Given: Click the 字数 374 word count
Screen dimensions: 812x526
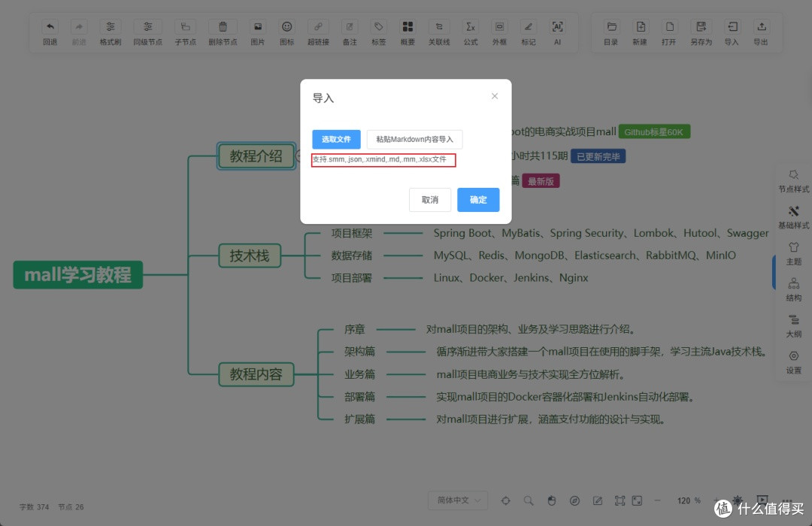Looking at the screenshot, I should click(x=34, y=507).
